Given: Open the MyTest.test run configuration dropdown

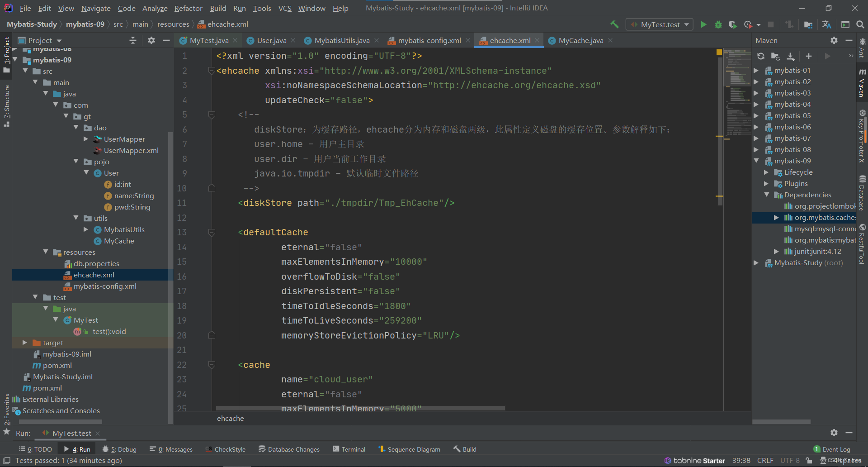Looking at the screenshot, I should click(x=660, y=24).
